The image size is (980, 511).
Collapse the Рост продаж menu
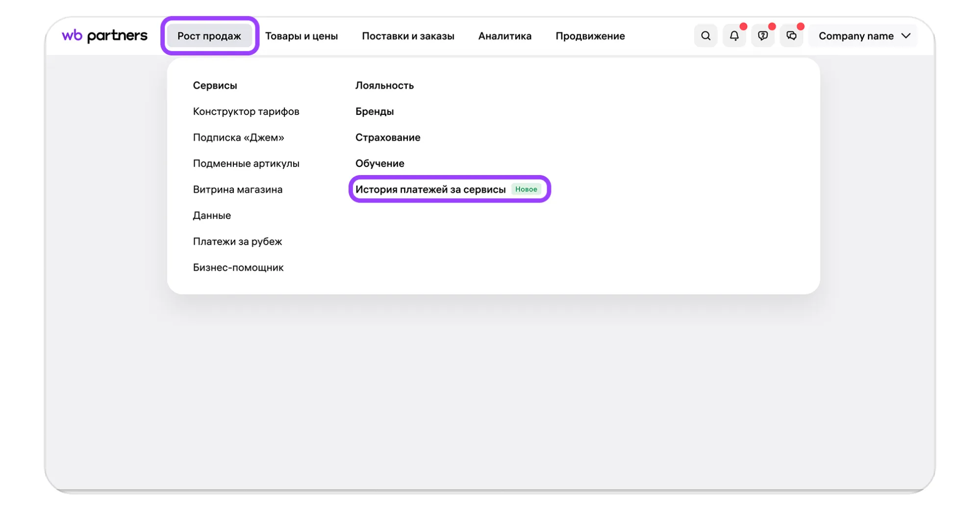[x=209, y=36]
